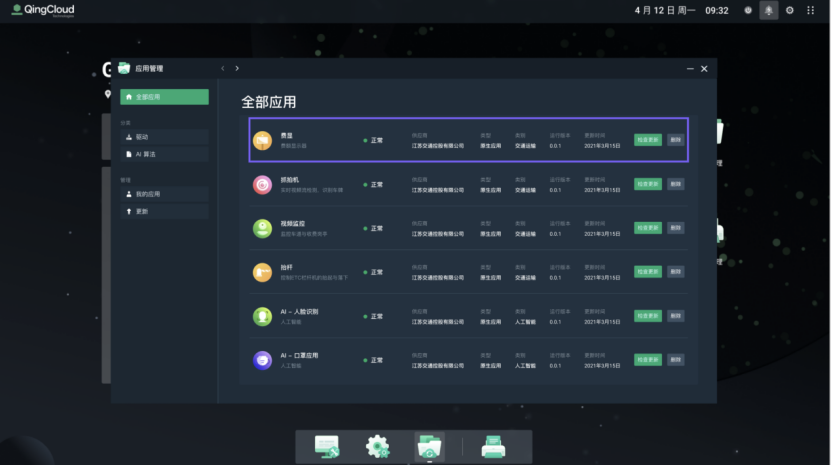Check updates for 抓拍机

[x=648, y=184]
